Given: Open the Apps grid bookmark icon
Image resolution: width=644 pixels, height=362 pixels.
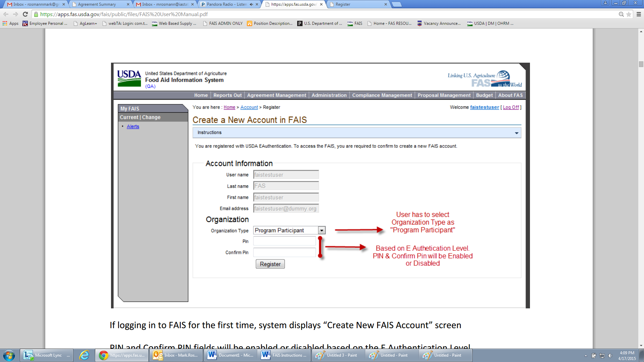Looking at the screenshot, I should point(5,23).
